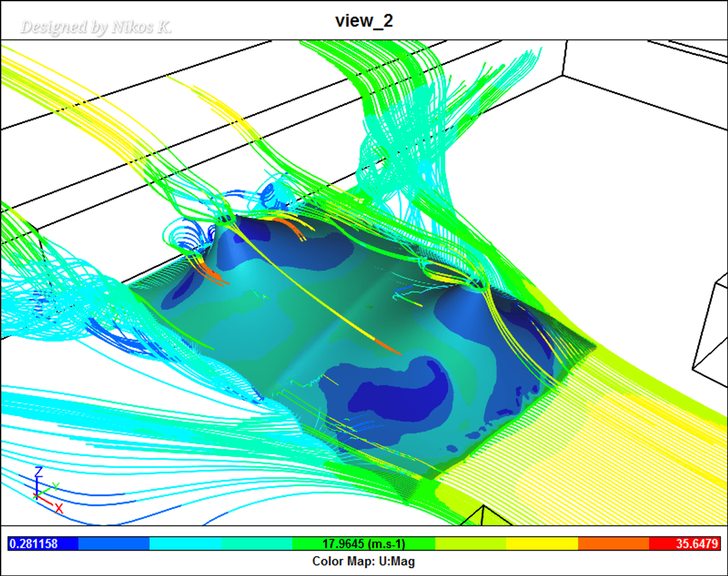This screenshot has height=576, width=728.
Task: Click the 17.9645 (m.s-1) legend midpoint label
Action: click(363, 544)
